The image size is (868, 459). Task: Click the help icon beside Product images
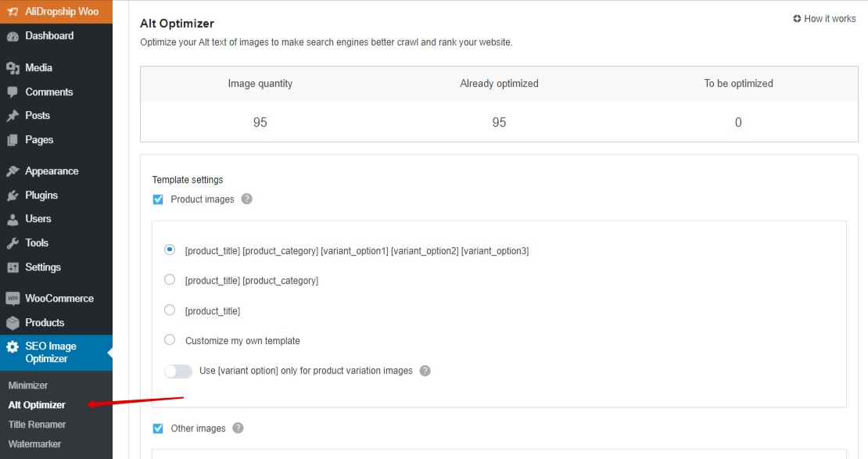247,199
